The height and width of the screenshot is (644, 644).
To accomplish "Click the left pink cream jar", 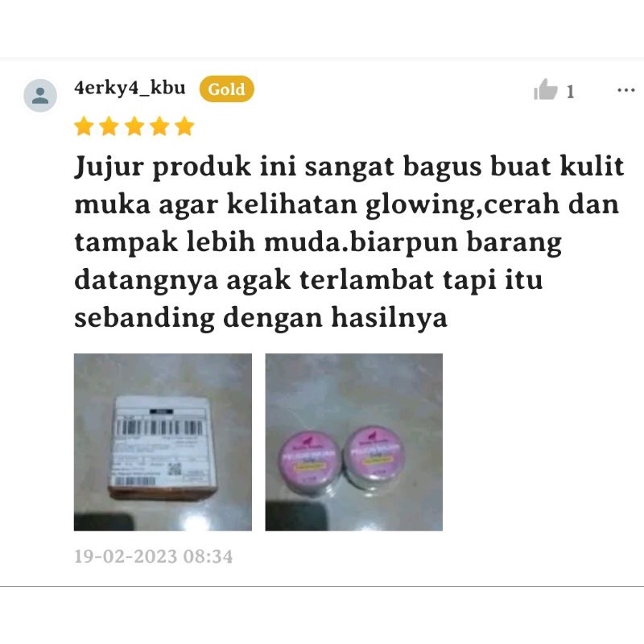I will (x=309, y=459).
